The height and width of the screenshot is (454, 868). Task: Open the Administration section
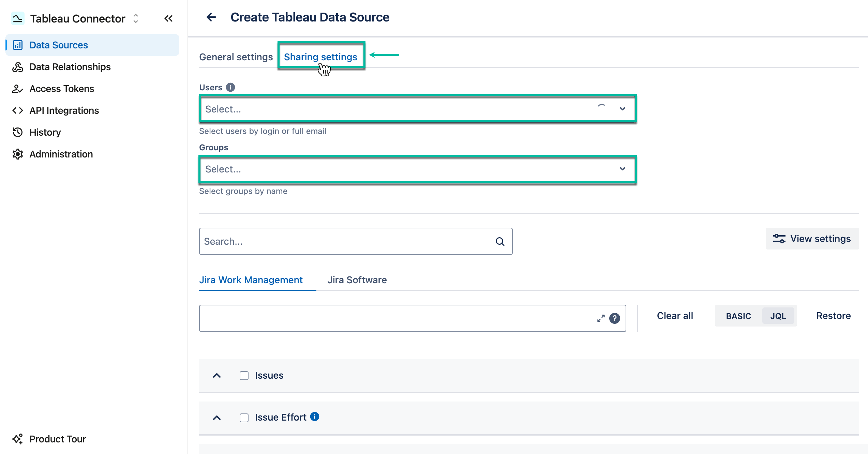tap(61, 154)
